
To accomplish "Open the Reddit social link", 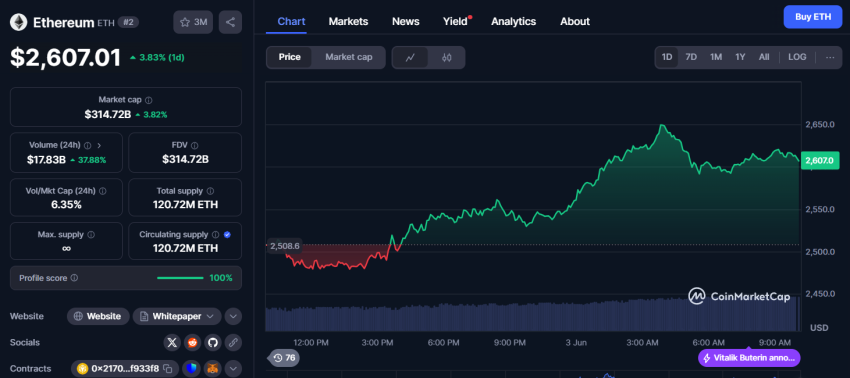I will tap(192, 342).
